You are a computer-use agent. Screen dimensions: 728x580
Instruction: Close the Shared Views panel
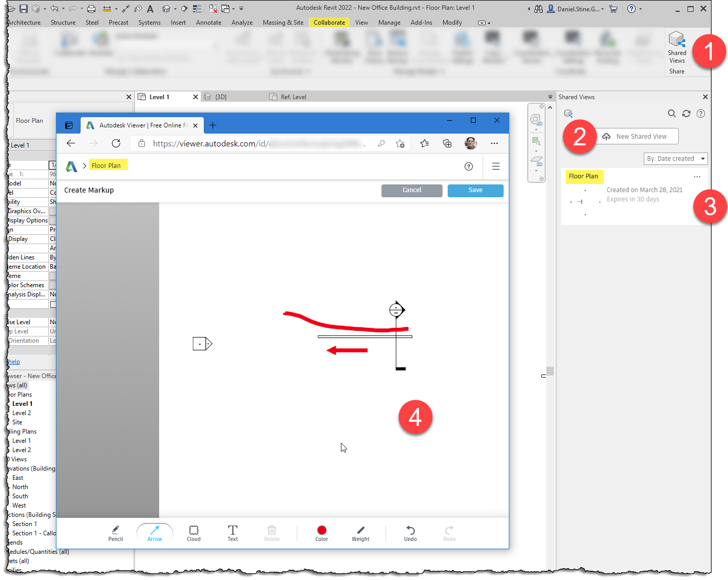pyautogui.click(x=705, y=97)
